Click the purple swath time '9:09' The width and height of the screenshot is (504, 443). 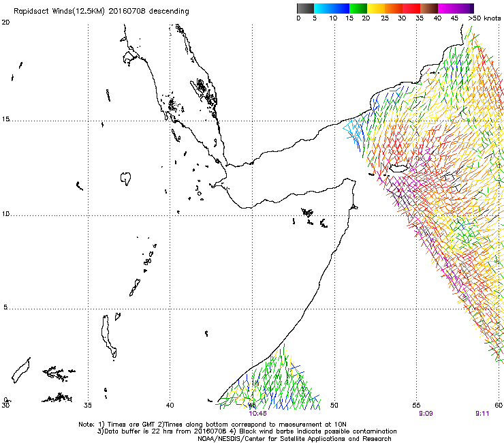pos(426,414)
